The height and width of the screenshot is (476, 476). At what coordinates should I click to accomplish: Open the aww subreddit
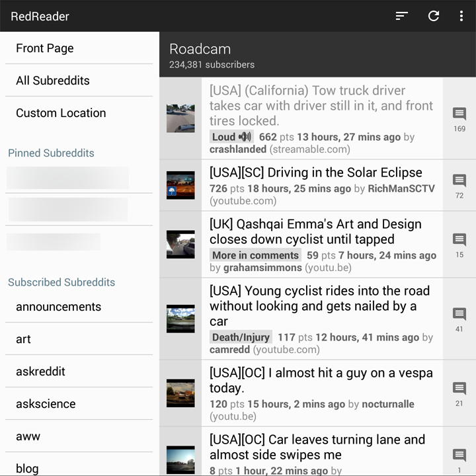pos(79,436)
